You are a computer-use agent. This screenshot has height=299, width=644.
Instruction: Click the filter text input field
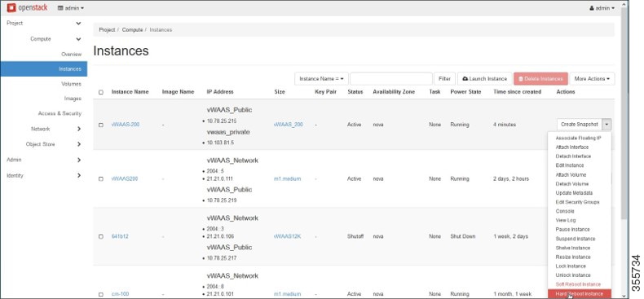click(x=391, y=78)
